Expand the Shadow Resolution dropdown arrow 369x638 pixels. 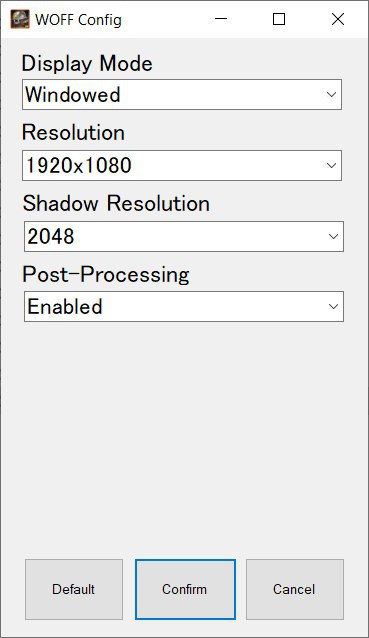click(333, 236)
